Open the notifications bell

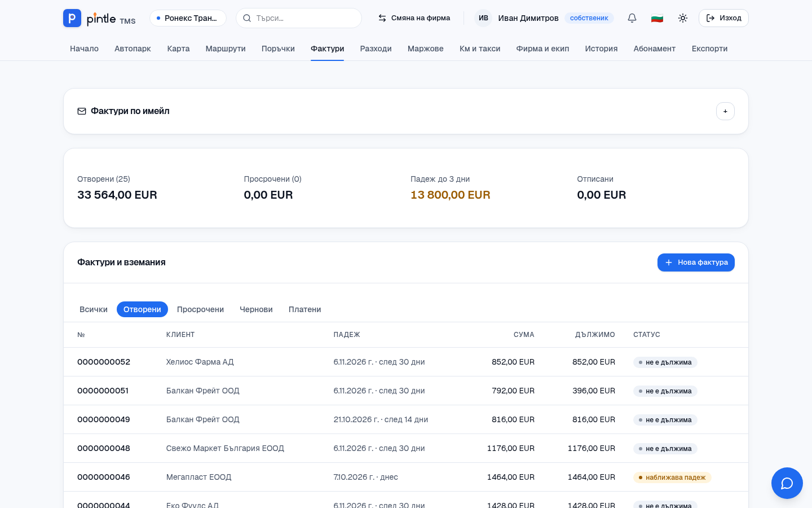click(632, 18)
